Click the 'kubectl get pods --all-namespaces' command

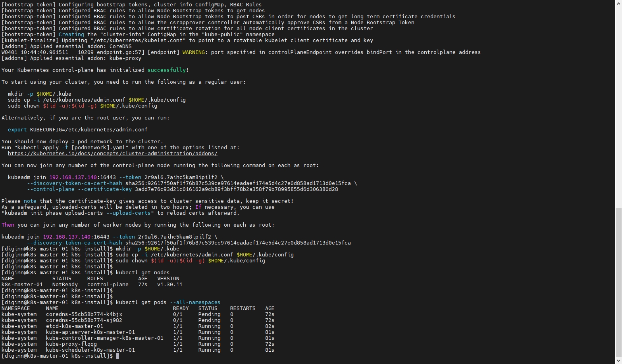coord(168,302)
